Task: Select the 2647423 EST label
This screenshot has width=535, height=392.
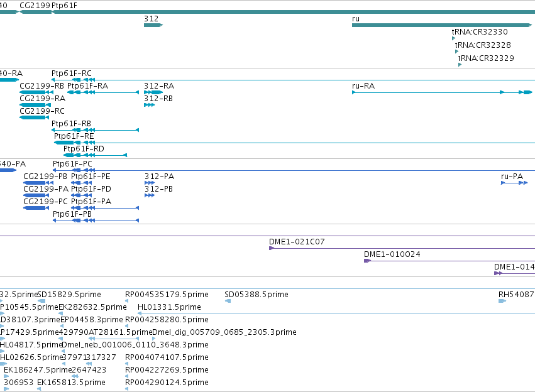Action: point(89,370)
